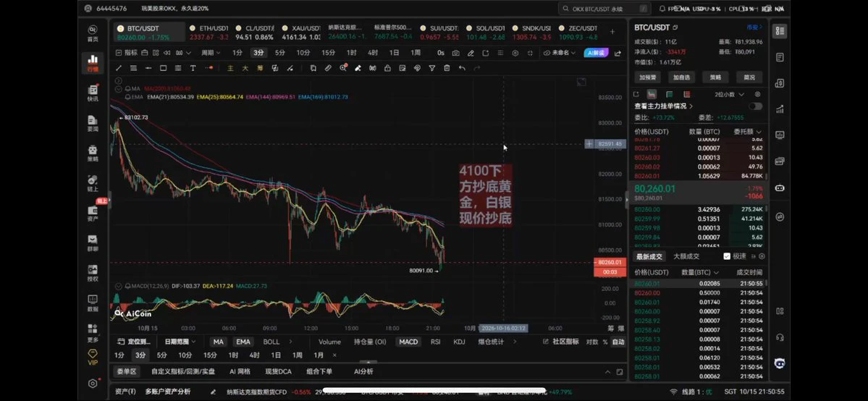Click the filter funnel icon in toolbar
The width and height of the screenshot is (868, 401).
point(431,68)
